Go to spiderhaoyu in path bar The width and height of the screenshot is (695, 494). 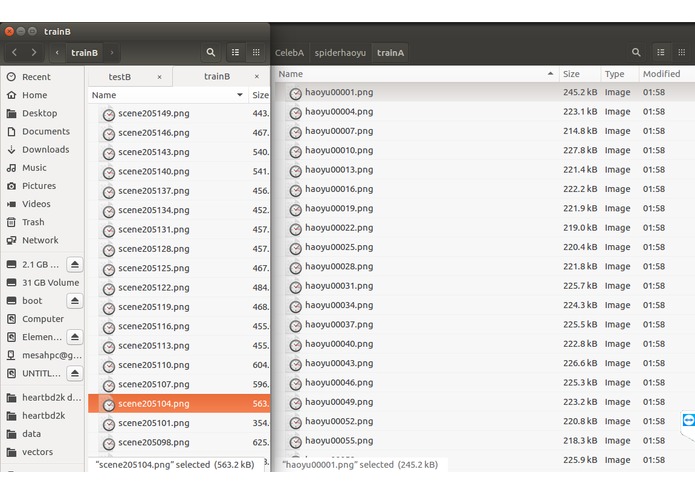tap(340, 53)
